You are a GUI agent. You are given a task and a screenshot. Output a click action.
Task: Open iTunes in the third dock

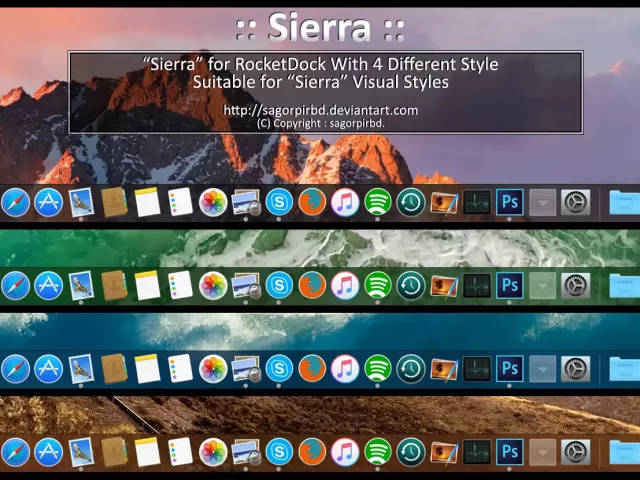tap(345, 368)
